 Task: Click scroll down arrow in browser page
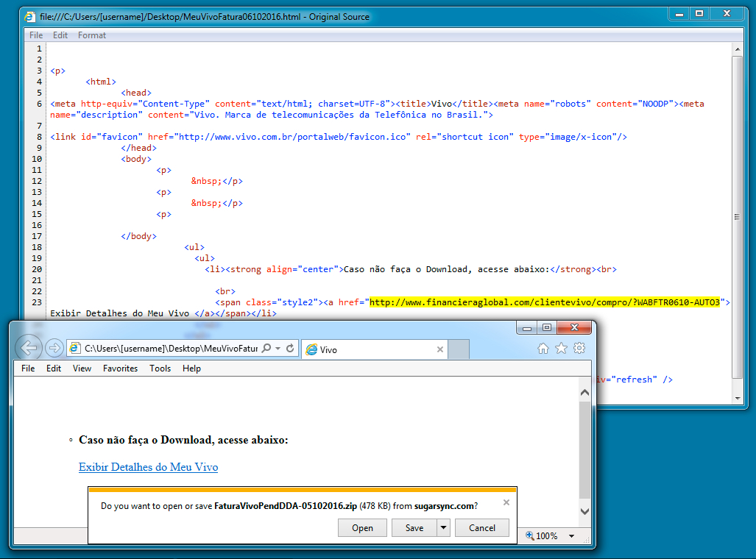click(584, 511)
